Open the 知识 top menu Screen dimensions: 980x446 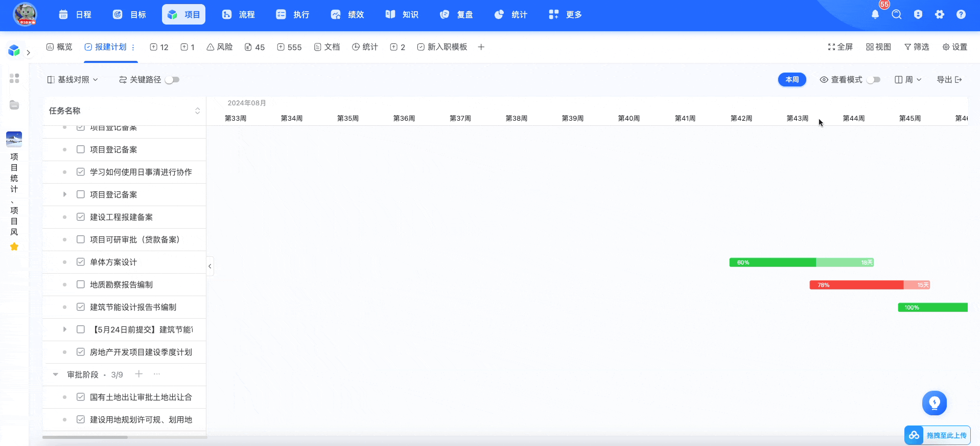402,14
